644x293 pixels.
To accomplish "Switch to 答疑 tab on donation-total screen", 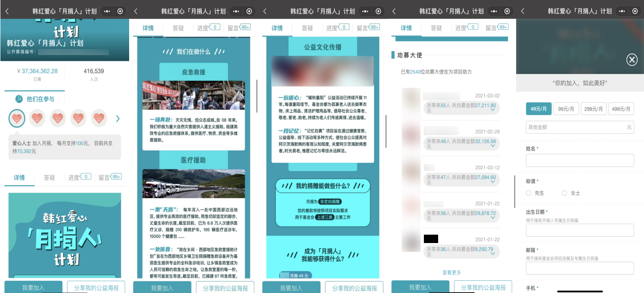I will (49, 178).
